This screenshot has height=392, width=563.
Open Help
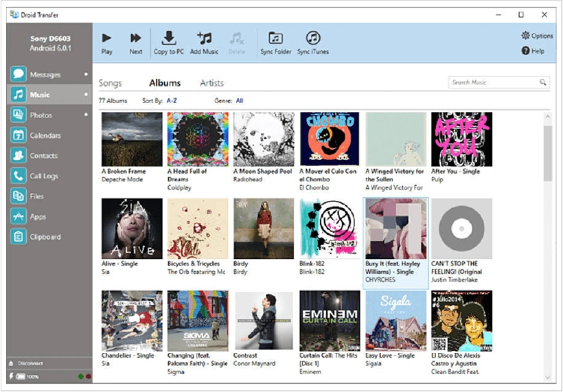coord(533,51)
